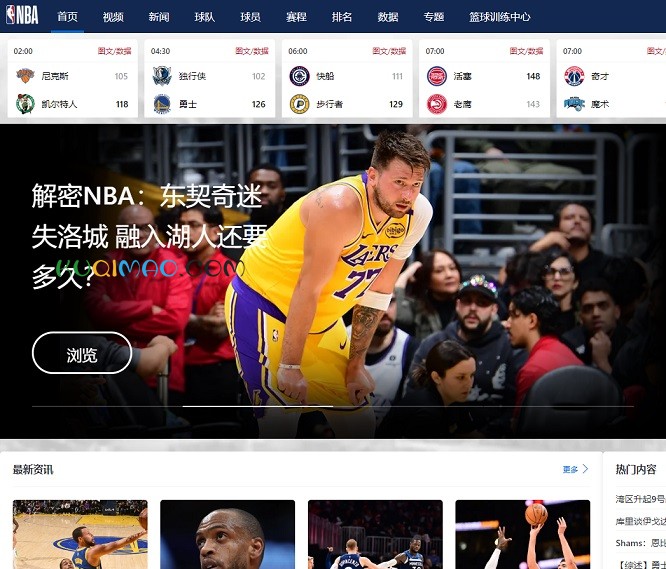Viewport: 666px width, 569px height.
Task: Open 图文/数据 for the 02:00 game
Action: coord(114,51)
